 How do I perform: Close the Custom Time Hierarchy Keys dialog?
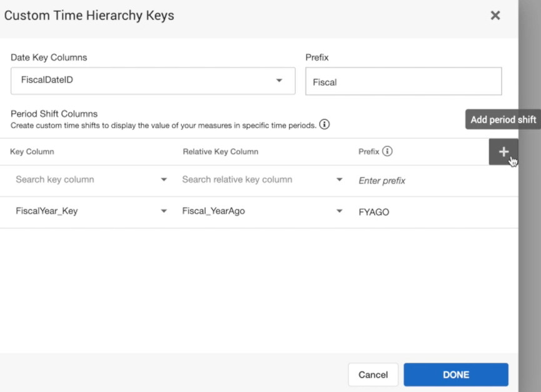point(495,16)
